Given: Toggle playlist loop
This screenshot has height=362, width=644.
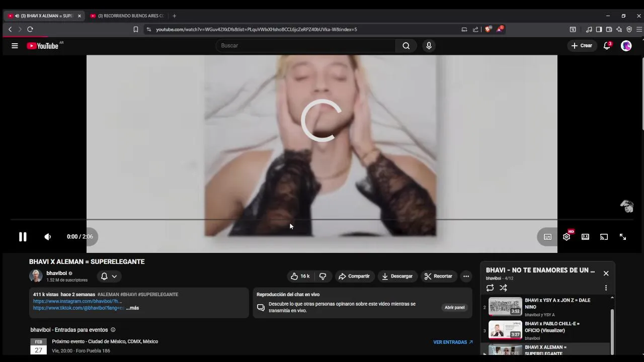Looking at the screenshot, I should [490, 288].
